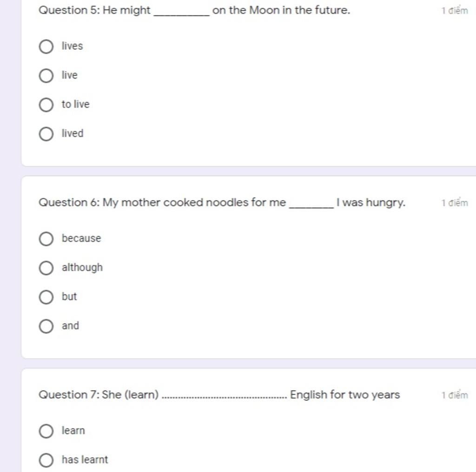
Task: Choose "learn" for Question 7
Action: [x=46, y=431]
